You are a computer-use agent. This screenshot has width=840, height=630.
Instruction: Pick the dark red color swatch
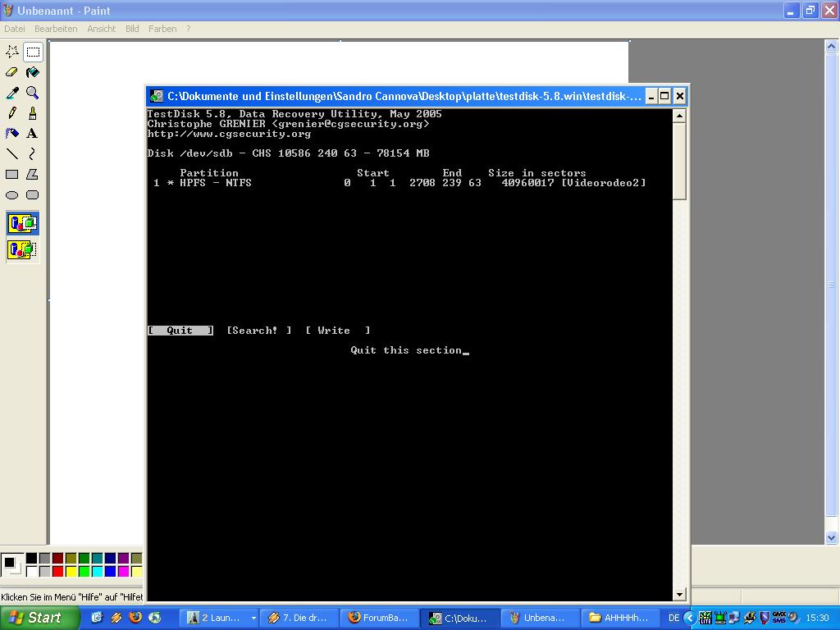58,558
